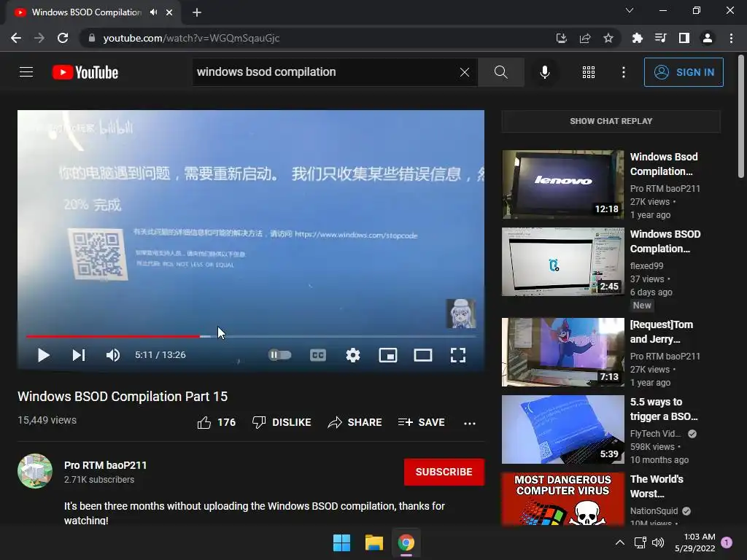Viewport: 747px width, 560px height.
Task: Mute the video player volume
Action: point(113,355)
